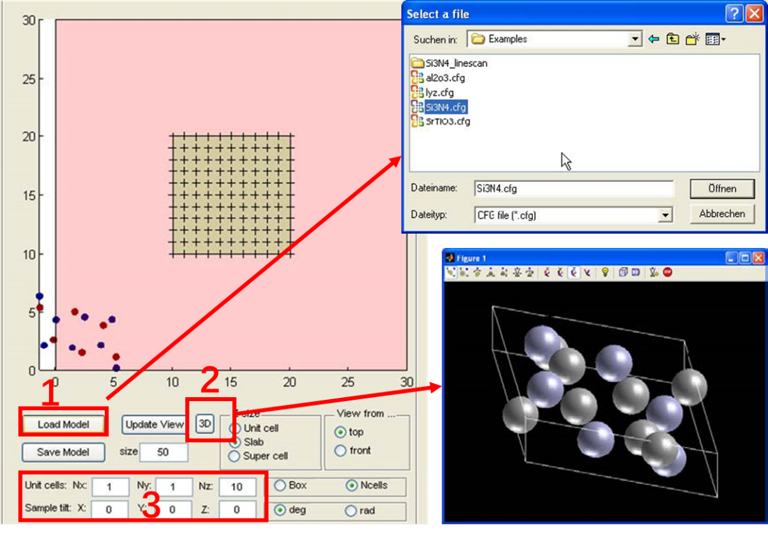
Task: Click the second red-blue axis icon in Figure 1
Action: coord(560,272)
